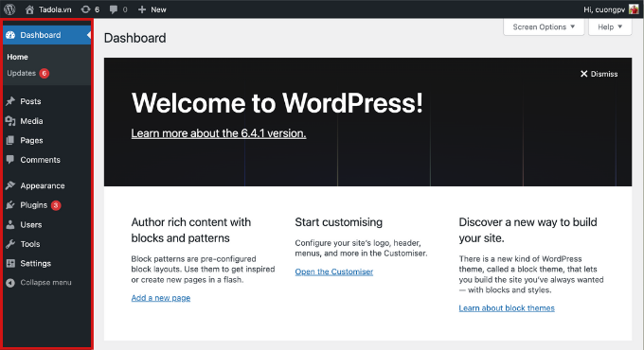Screen dimensions: 644x350
Task: Click the red Plugins count badge 3
Action: 56,205
